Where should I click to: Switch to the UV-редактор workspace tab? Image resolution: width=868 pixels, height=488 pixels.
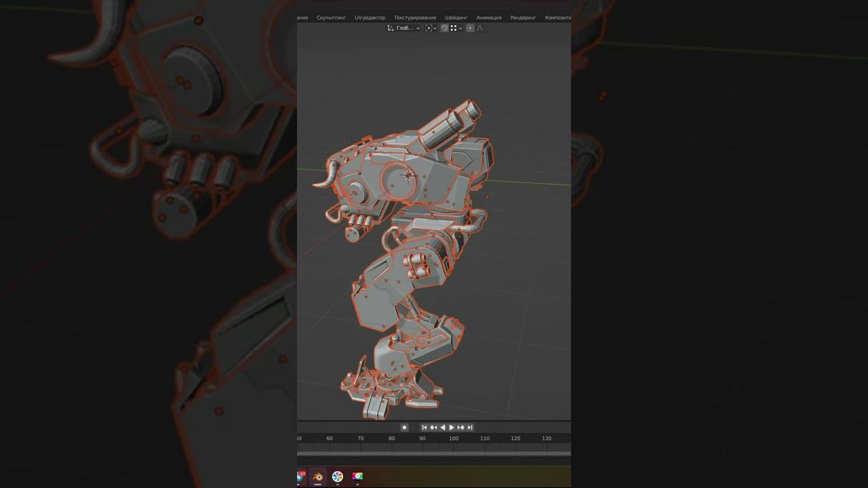(x=370, y=18)
